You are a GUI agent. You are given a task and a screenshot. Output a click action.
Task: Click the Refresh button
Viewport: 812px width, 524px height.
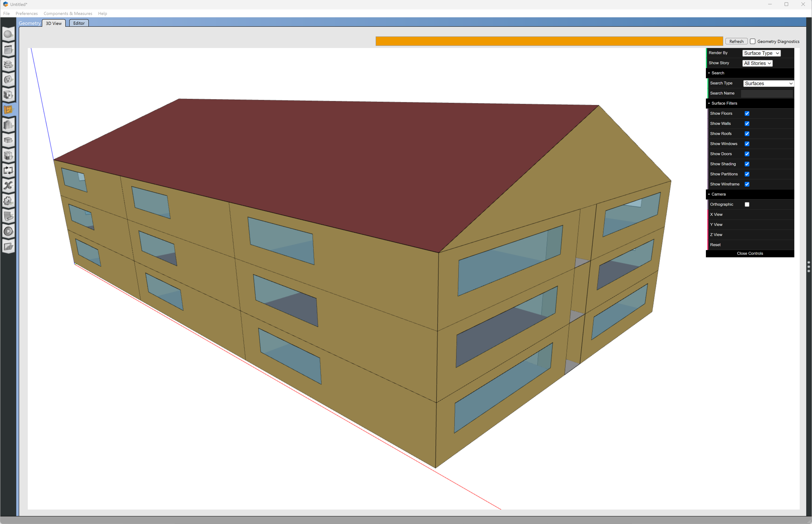click(736, 41)
